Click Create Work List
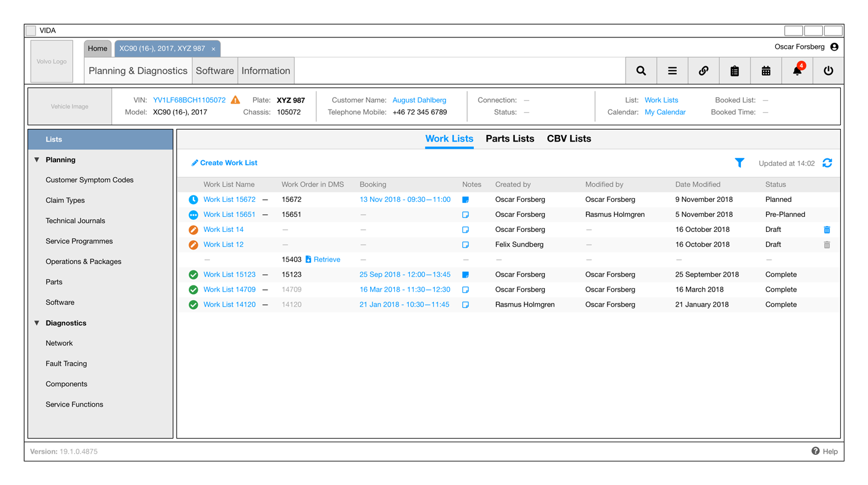Image resolution: width=868 pixels, height=485 pixels. point(224,163)
